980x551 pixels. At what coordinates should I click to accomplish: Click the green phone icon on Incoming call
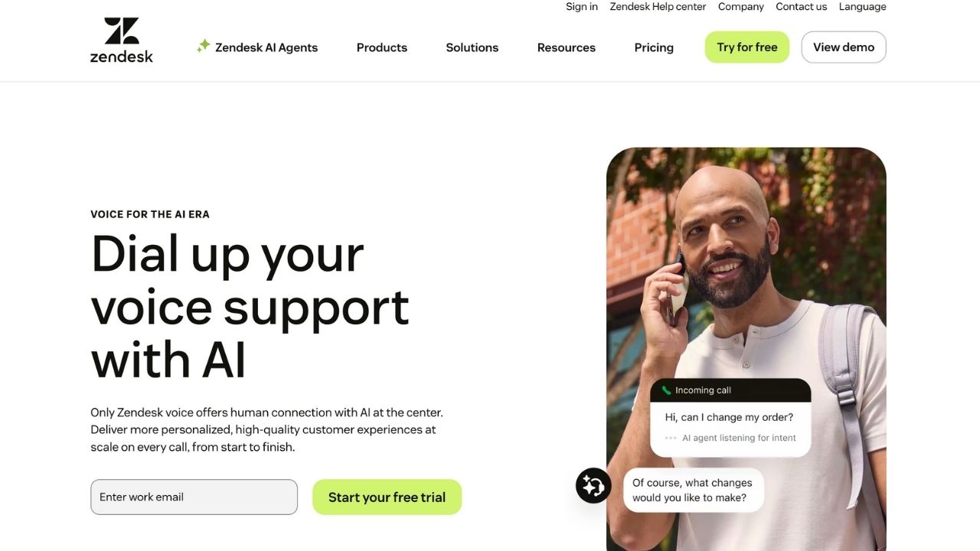pyautogui.click(x=667, y=390)
